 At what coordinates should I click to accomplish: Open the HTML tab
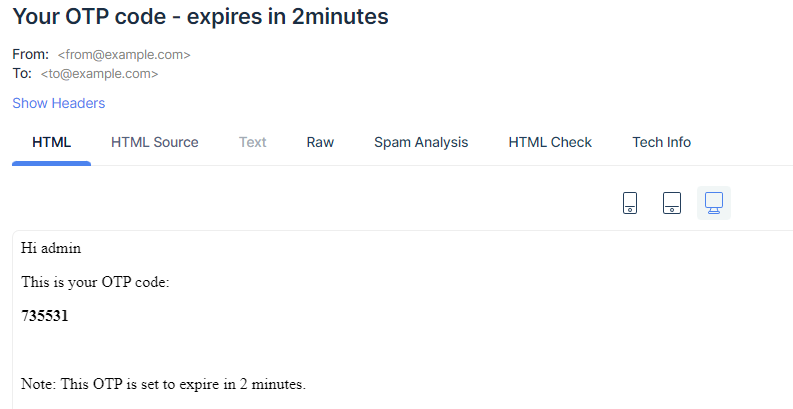[52, 142]
